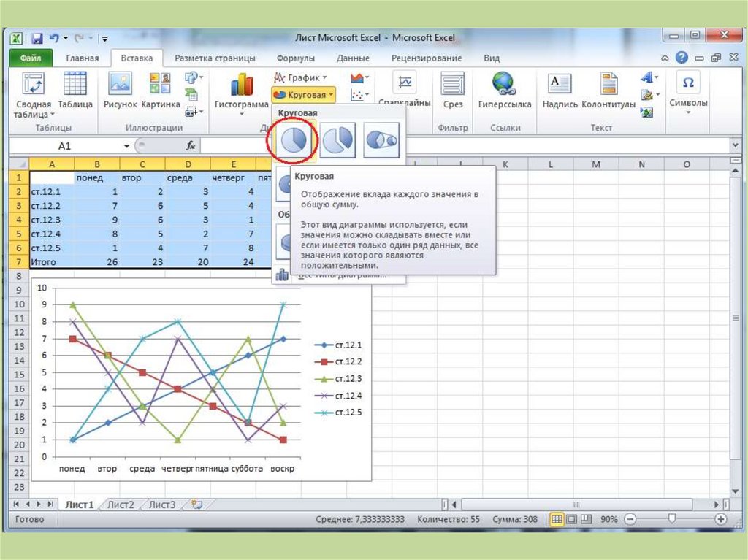Click the zoom out minus icon
This screenshot has height=560, width=748.
pyautogui.click(x=630, y=519)
